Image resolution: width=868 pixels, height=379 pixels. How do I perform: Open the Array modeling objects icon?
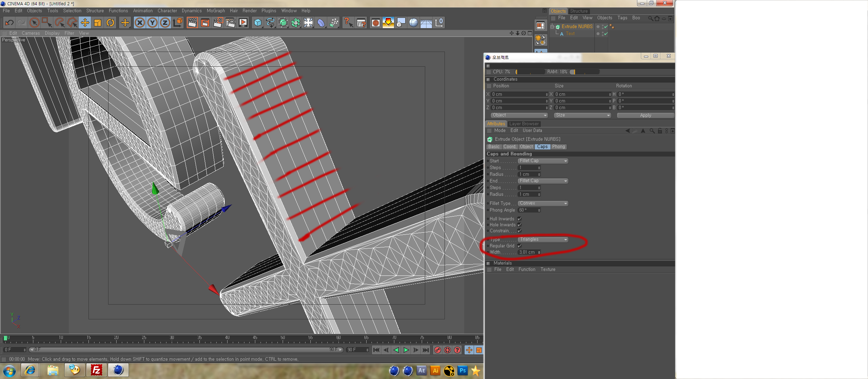click(296, 23)
